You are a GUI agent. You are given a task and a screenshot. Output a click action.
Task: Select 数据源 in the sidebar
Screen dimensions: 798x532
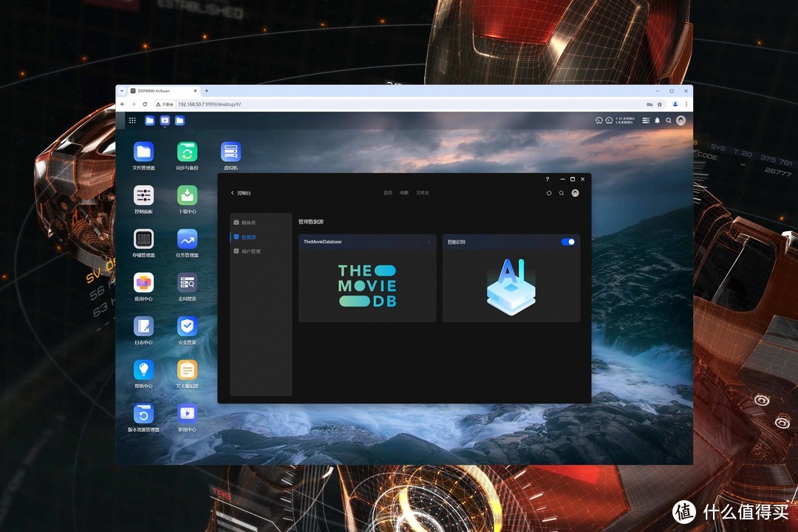pyautogui.click(x=261, y=237)
